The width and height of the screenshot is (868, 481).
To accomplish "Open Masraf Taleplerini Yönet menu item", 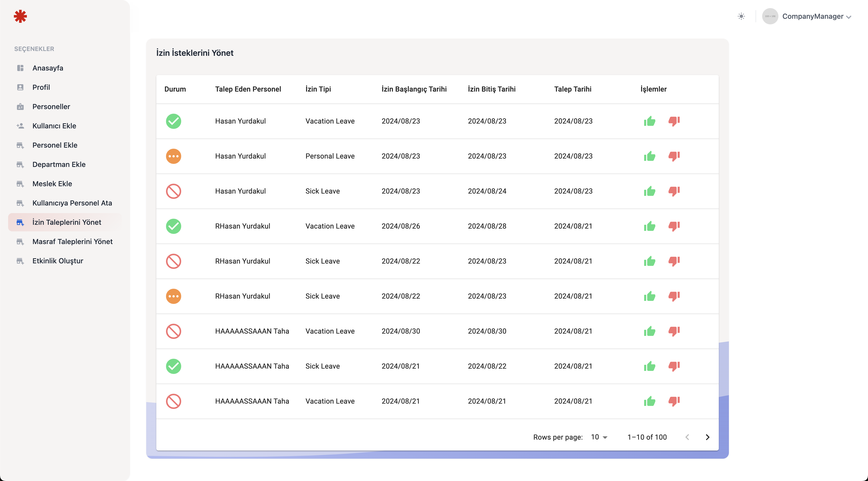I will 72,242.
